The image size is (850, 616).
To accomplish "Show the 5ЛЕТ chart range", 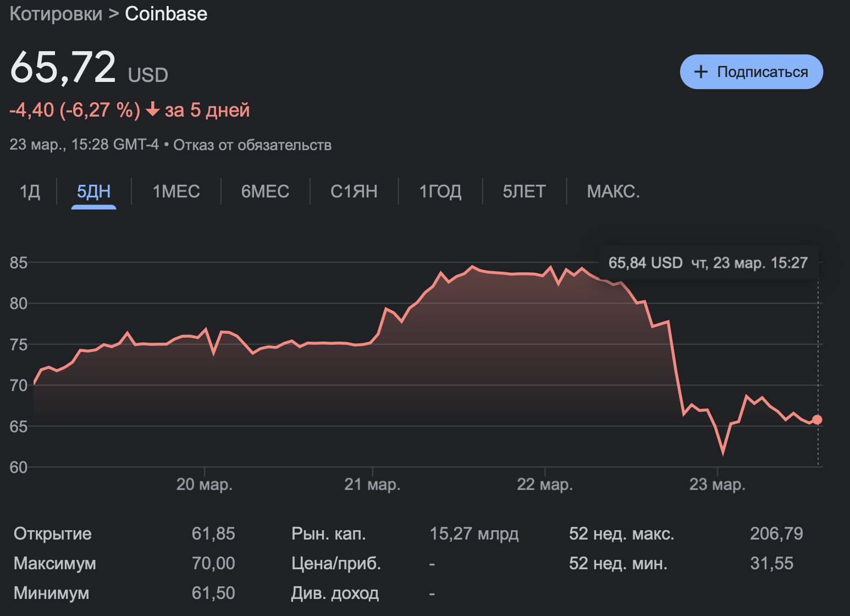I will (x=525, y=191).
